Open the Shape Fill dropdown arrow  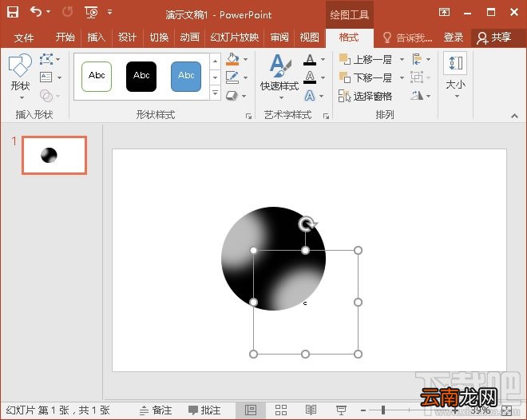246,59
